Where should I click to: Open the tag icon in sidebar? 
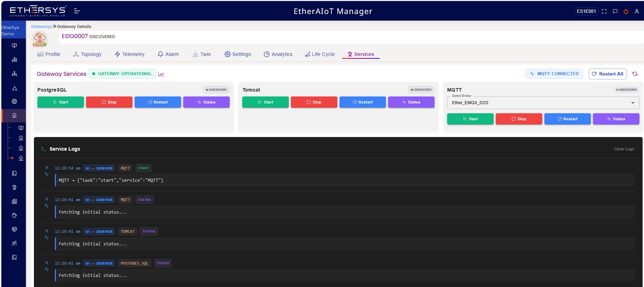tap(14, 215)
